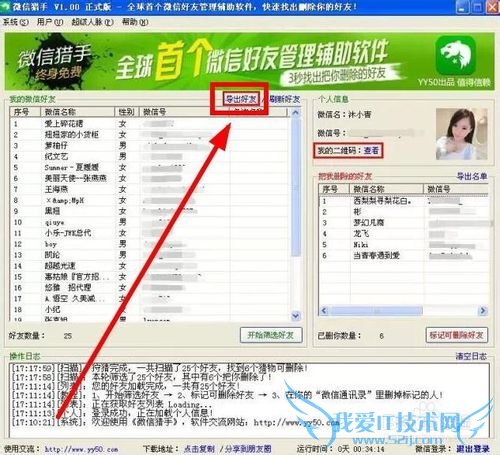This screenshot has width=500, height=455.
Task: Click the 分享到朋友圈 link
Action: (x=248, y=449)
